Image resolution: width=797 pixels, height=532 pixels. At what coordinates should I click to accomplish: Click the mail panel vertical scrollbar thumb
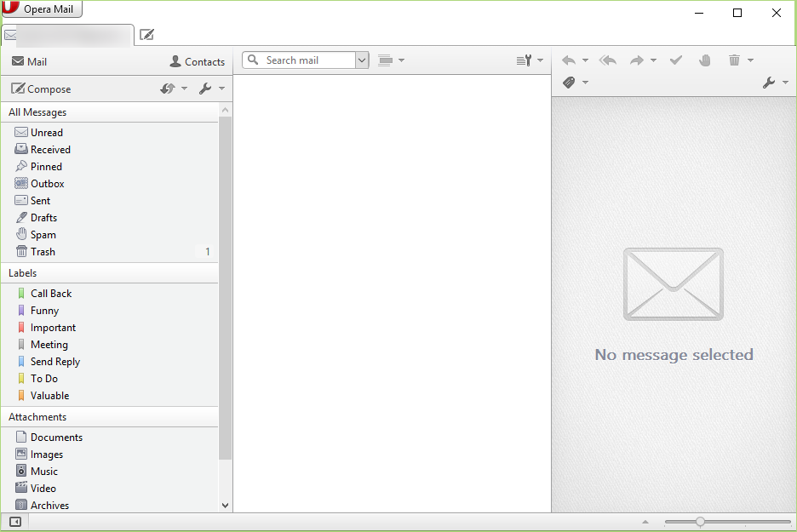[225, 288]
